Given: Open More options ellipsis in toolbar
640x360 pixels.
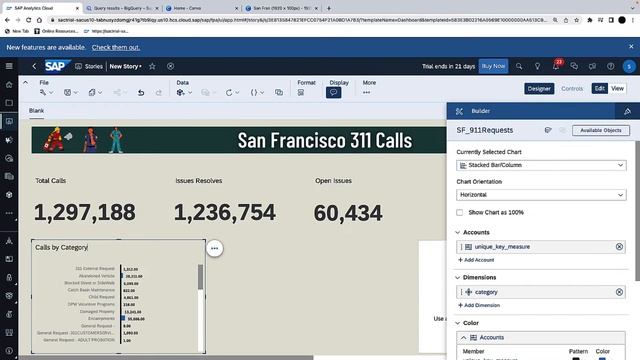Looking at the screenshot, I should point(367,93).
